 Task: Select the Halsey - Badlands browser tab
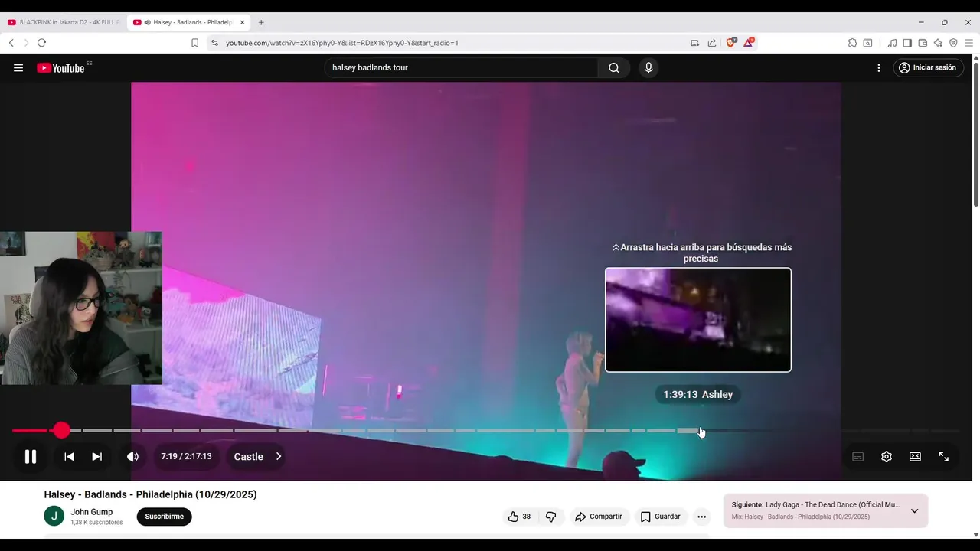point(188,22)
